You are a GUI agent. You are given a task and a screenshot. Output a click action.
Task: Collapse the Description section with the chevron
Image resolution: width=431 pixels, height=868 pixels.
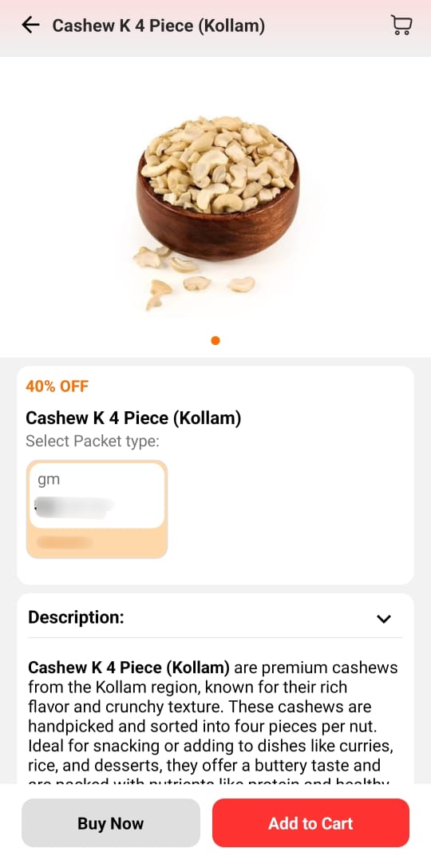coord(383,619)
